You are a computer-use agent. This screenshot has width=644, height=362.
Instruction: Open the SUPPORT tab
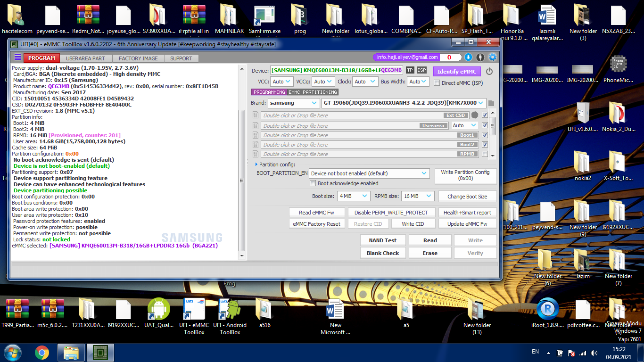pos(182,58)
